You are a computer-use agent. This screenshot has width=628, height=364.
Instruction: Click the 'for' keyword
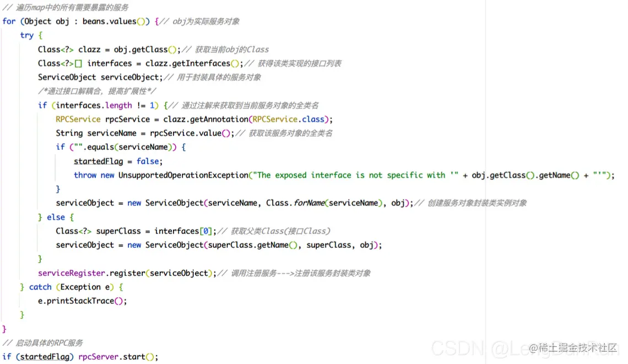click(9, 21)
